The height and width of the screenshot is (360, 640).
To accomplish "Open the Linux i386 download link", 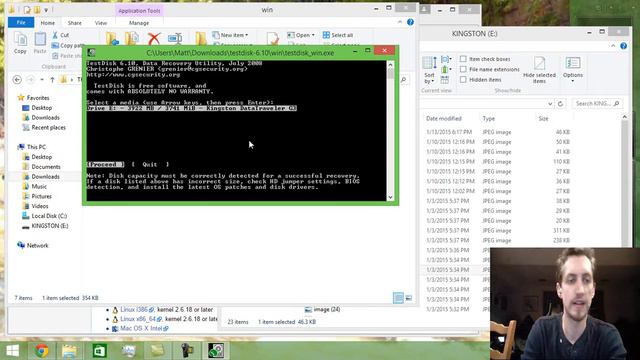I will (x=134, y=310).
